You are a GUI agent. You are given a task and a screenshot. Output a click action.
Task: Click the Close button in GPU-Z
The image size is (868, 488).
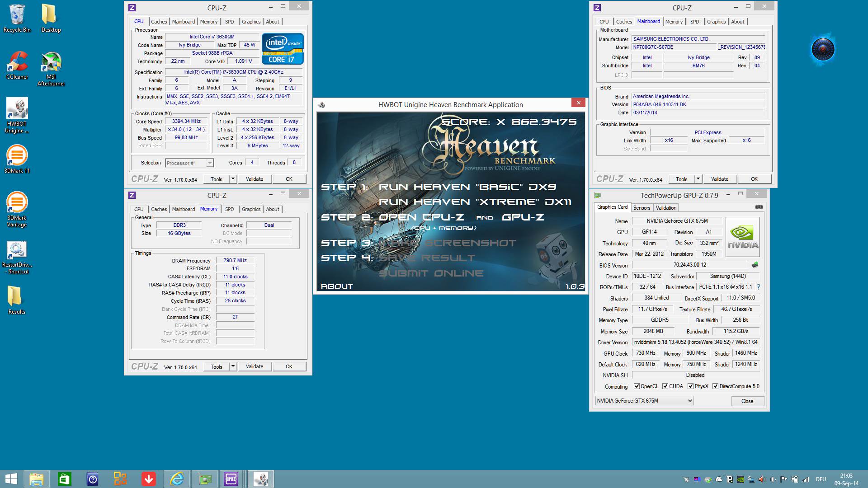pos(747,401)
